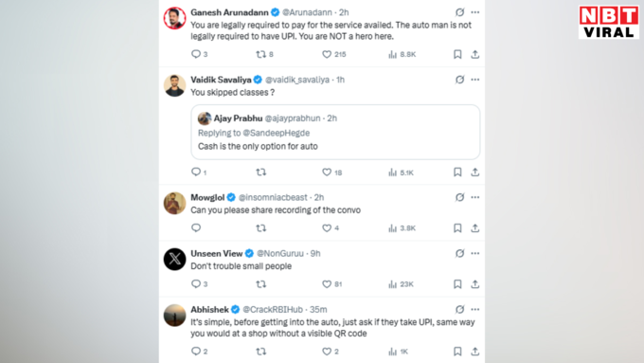Image resolution: width=644 pixels, height=363 pixels.
Task: Open more options on Ganesh Arunadann's tweet
Action: tap(475, 12)
